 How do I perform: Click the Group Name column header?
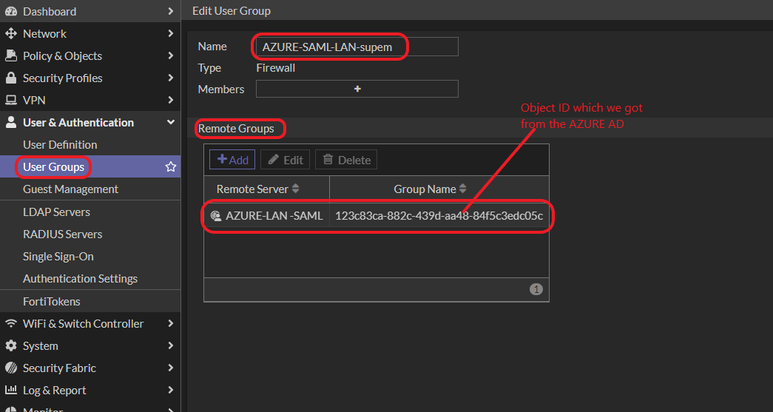(x=439, y=189)
